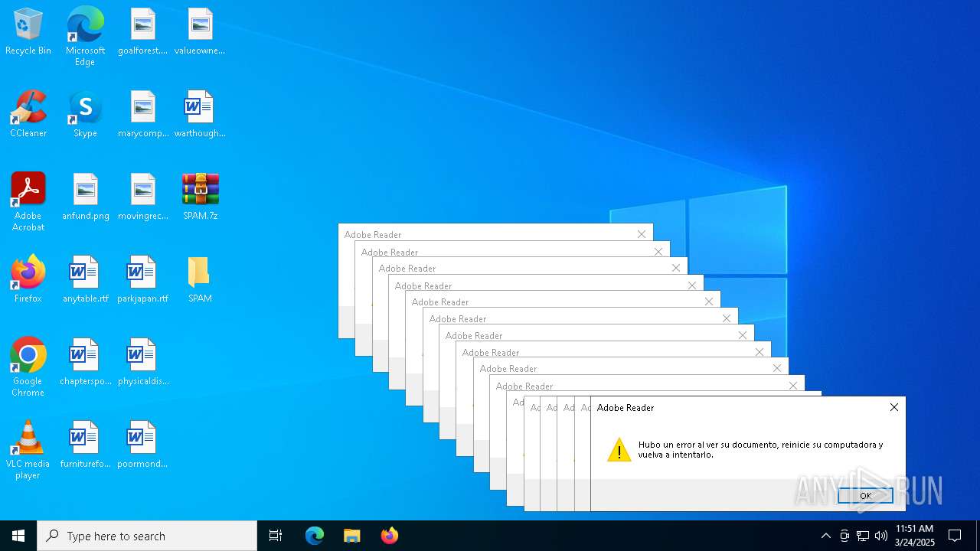This screenshot has width=980, height=551.
Task: Open File Explorer from the taskbar
Action: click(351, 536)
